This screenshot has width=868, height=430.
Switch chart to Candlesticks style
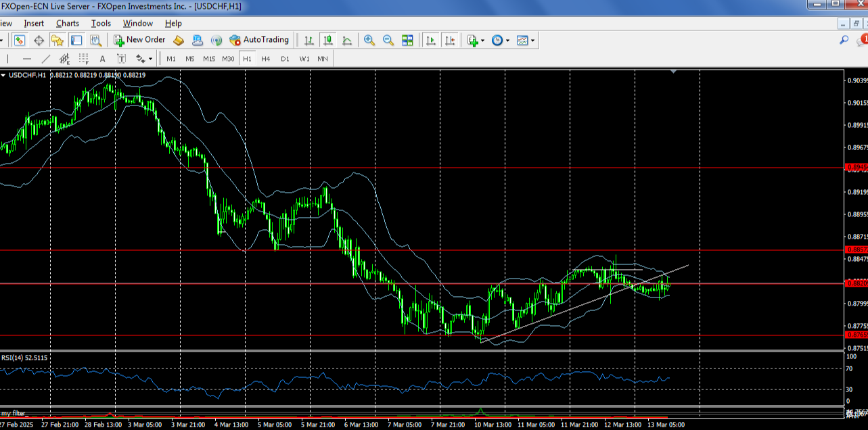(328, 41)
